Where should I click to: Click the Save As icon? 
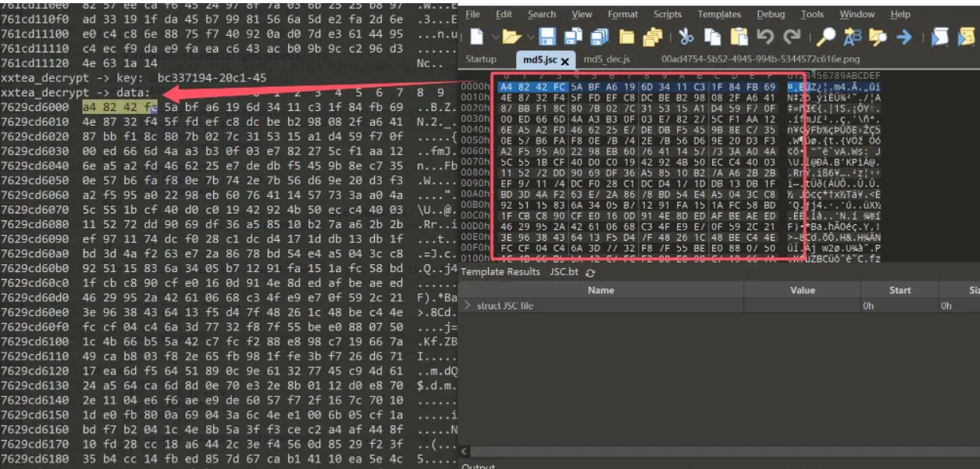573,36
